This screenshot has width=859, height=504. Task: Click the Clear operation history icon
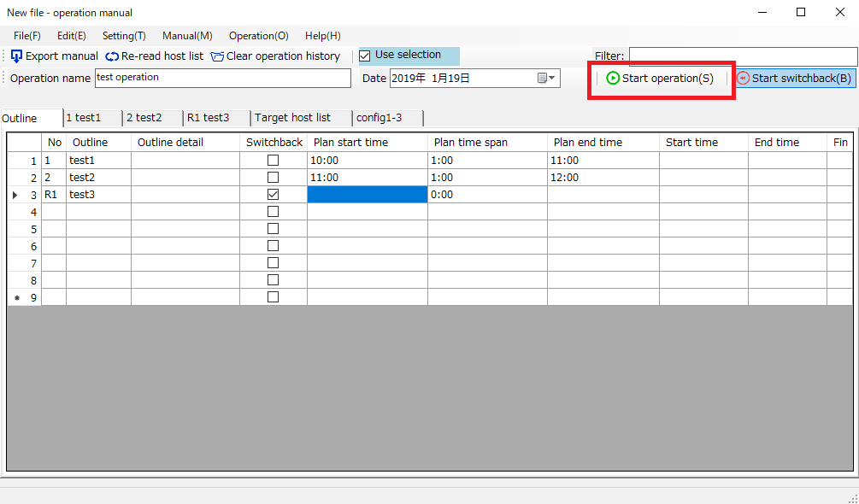217,56
